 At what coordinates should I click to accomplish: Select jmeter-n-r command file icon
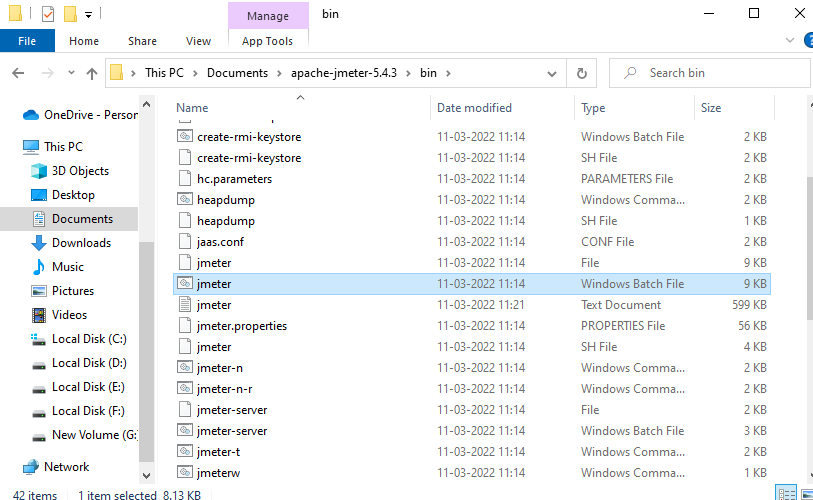pos(185,388)
